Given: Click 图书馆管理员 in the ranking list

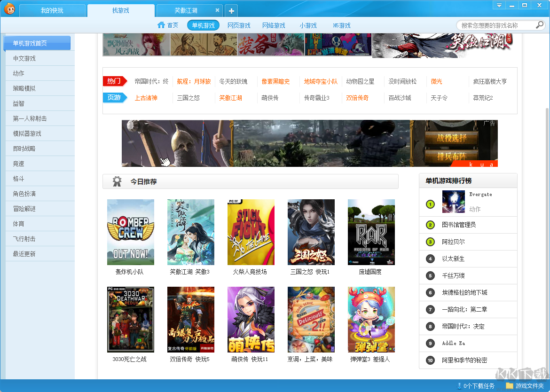Looking at the screenshot, I should click(x=460, y=225).
